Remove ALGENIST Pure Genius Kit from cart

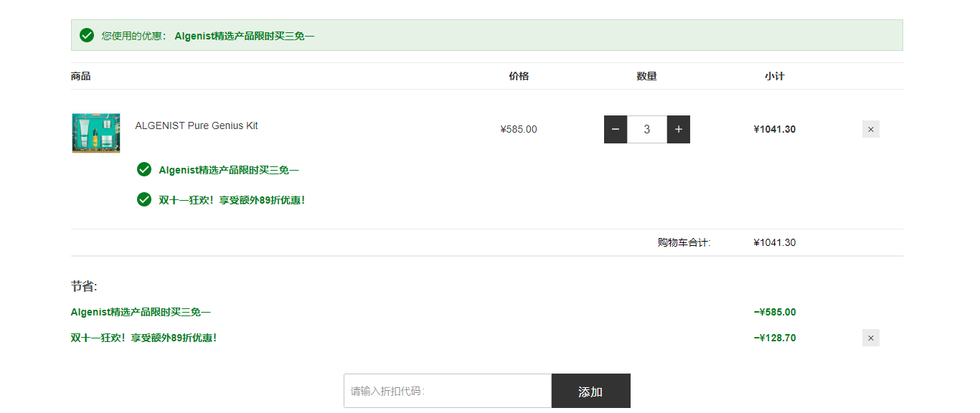(x=871, y=129)
